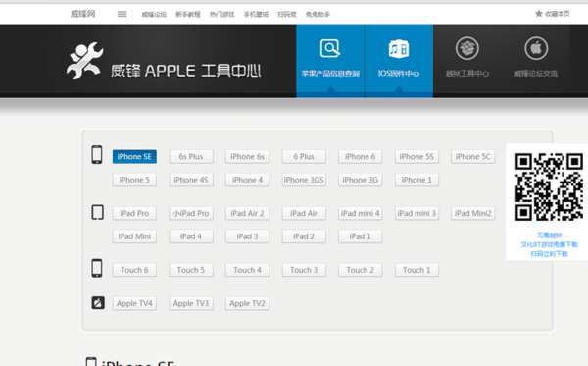Image resolution: width=588 pixels, height=366 pixels.
Task: Select the Touch 4 button
Action: coord(247,270)
